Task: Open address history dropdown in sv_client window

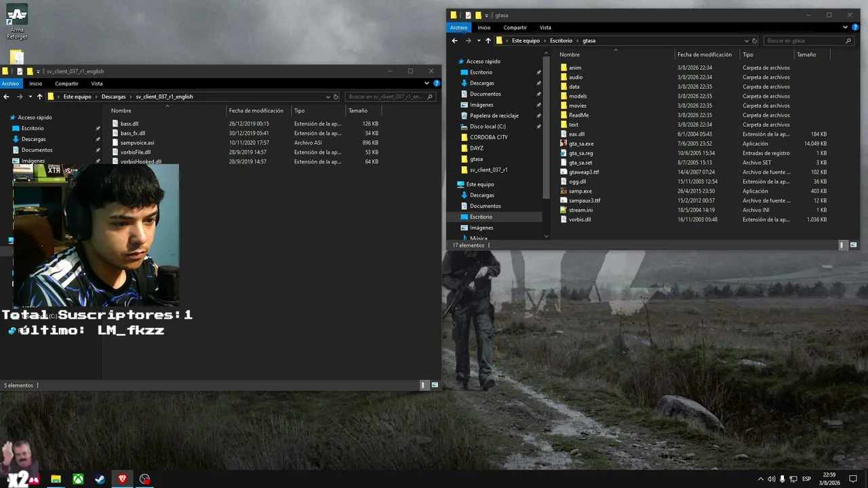Action: [328, 97]
